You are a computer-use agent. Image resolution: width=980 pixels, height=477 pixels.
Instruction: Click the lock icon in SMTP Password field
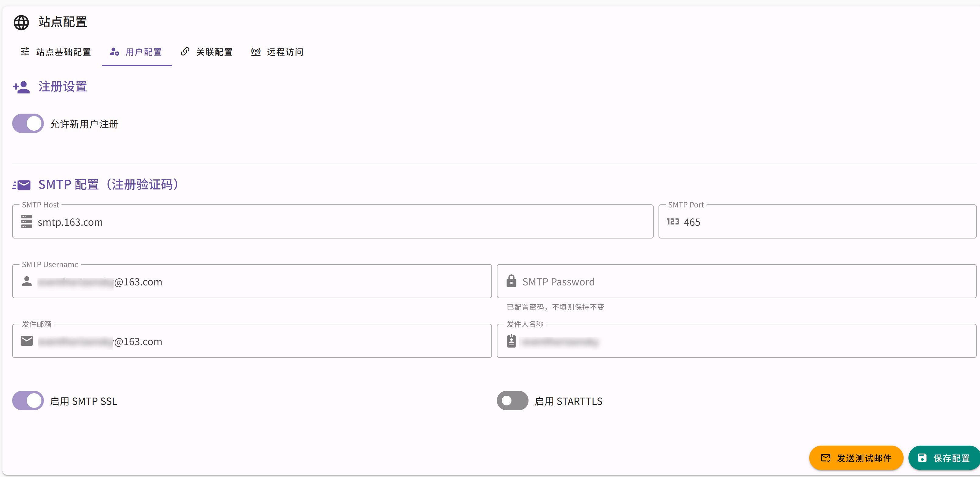pyautogui.click(x=511, y=281)
